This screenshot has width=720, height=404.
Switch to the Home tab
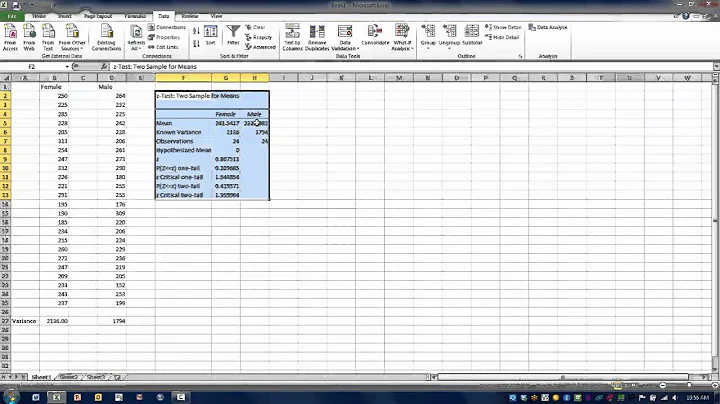pyautogui.click(x=39, y=16)
